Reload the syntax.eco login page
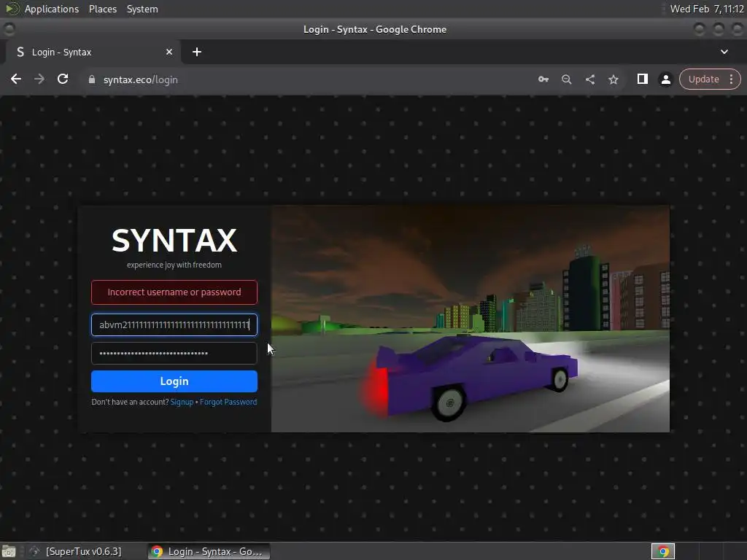 coord(63,79)
